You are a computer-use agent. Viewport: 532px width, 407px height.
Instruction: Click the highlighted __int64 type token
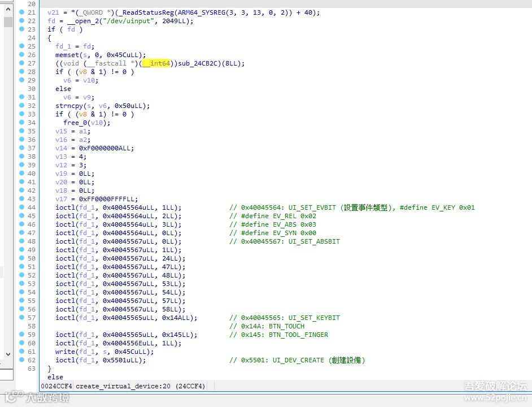156,63
